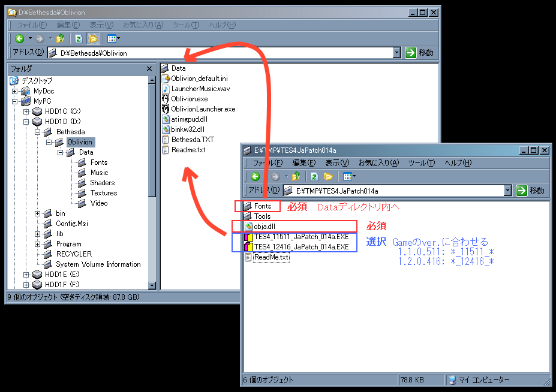Open ツール(T) menu in TES4JaPatch014a window
The height and width of the screenshot is (392, 556).
[x=422, y=163]
